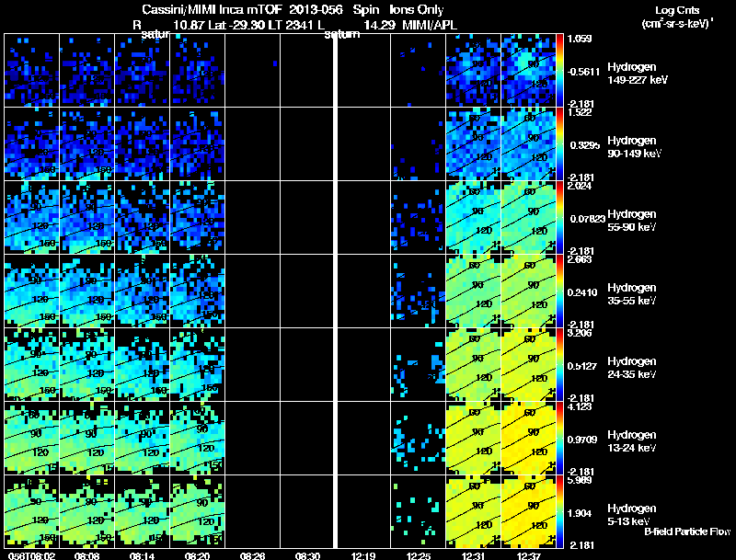Click the white vertical time-gap marker line
The image size is (736, 560).
335,291
